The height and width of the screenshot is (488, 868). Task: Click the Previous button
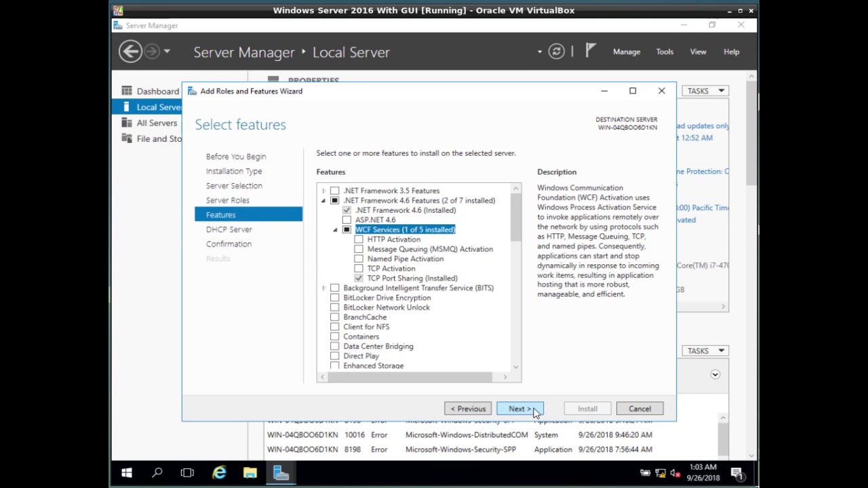point(468,409)
